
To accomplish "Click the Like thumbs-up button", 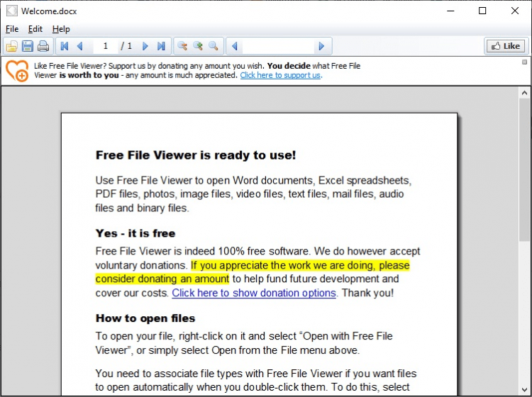I will [x=506, y=46].
